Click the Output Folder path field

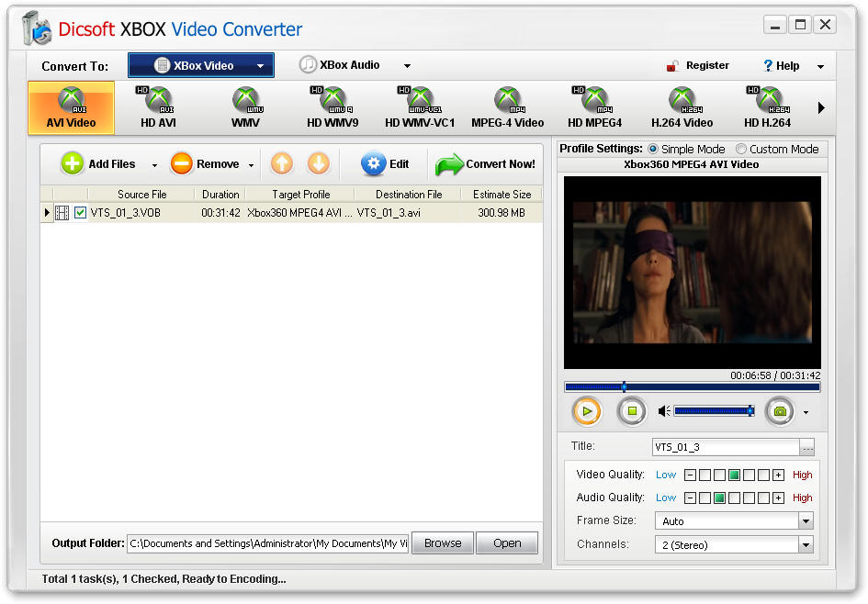[x=268, y=543]
